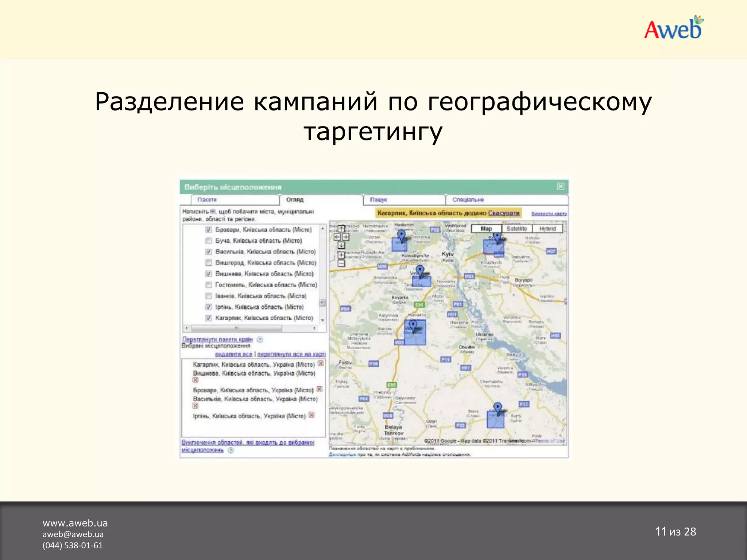Pan the map left with arrow
The height and width of the screenshot is (560, 747).
[337, 237]
